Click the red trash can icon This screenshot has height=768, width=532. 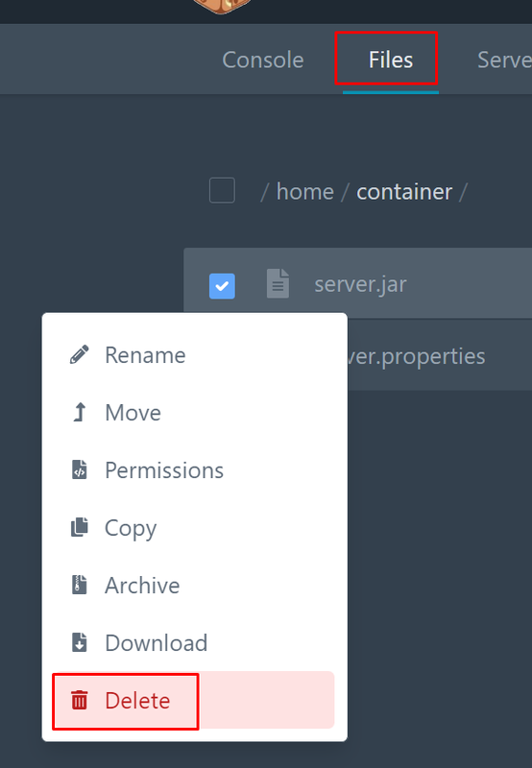click(x=80, y=700)
